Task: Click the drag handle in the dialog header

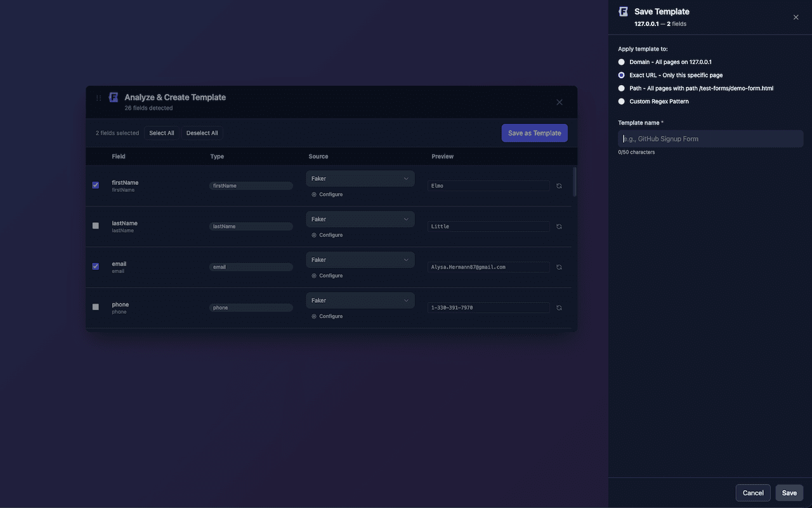Action: tap(98, 98)
